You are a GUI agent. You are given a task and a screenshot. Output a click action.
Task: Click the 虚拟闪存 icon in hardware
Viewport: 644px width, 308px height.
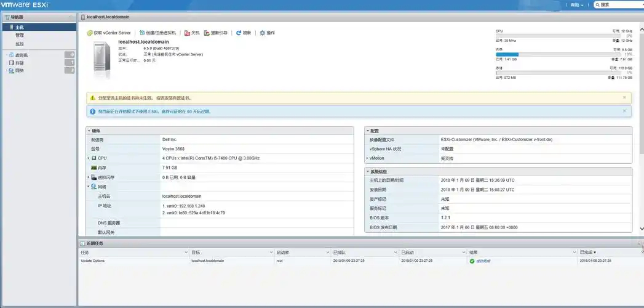(93, 177)
